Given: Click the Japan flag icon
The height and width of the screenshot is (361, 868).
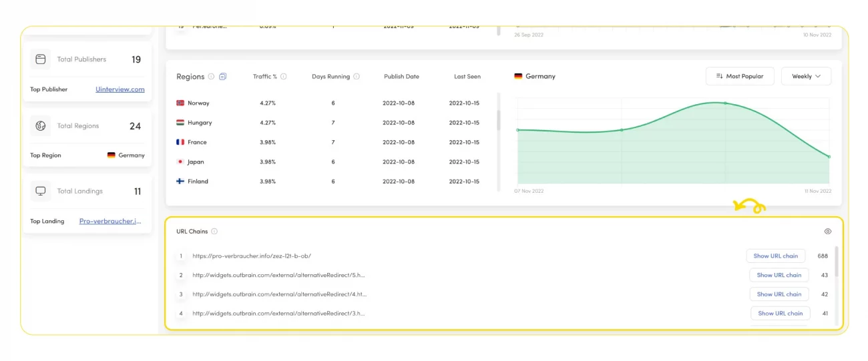Looking at the screenshot, I should point(180,161).
